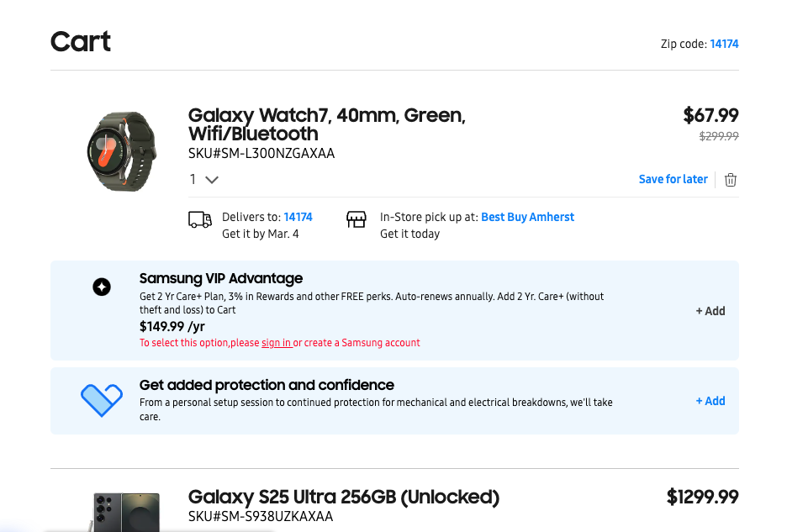Click the Samsung VIP Advantage star icon
The image size is (787, 532).
[102, 287]
